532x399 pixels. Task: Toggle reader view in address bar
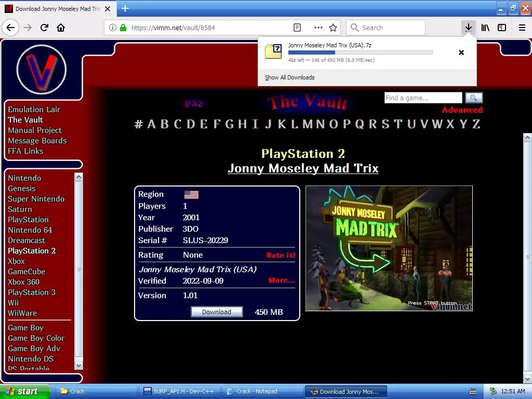click(297, 28)
